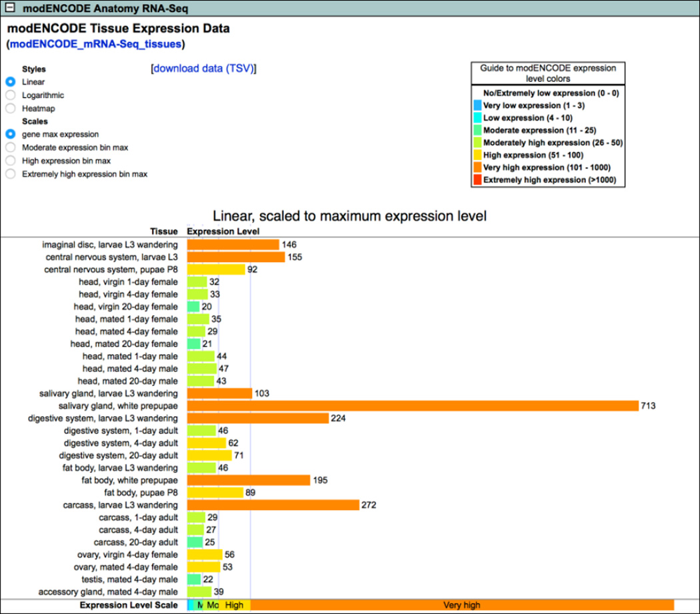Click the Extremely high expression red swatch
Viewport: 700px width, 614px height.
[x=476, y=180]
